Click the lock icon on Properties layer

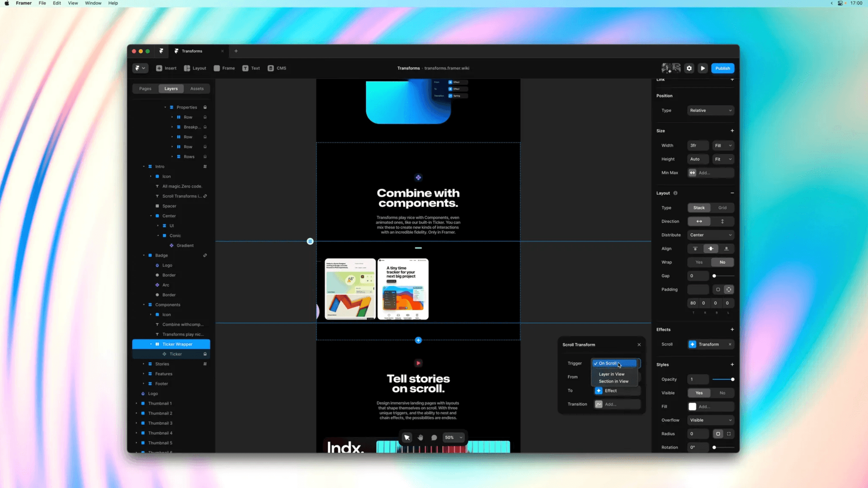point(205,107)
